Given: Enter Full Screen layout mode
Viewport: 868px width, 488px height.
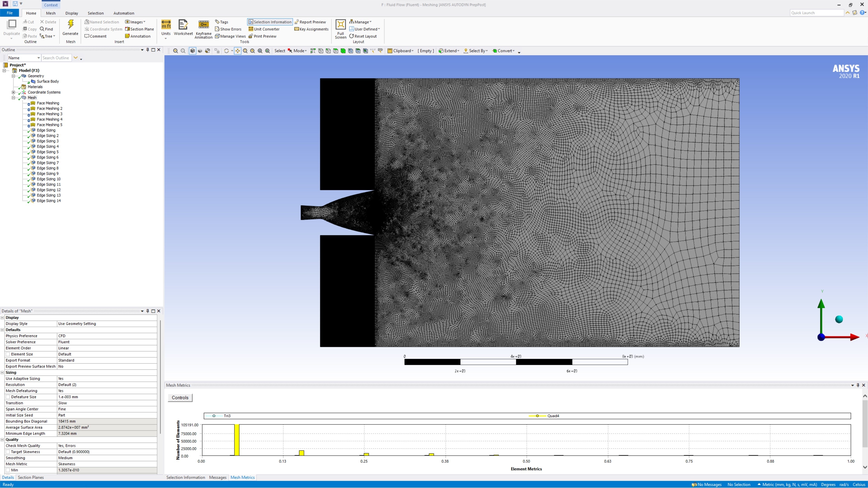Looking at the screenshot, I should point(340,25).
